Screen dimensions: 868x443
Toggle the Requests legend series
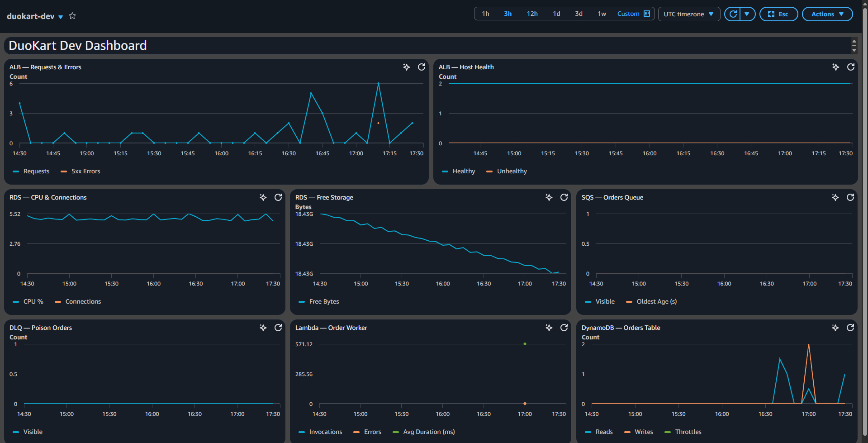point(31,171)
